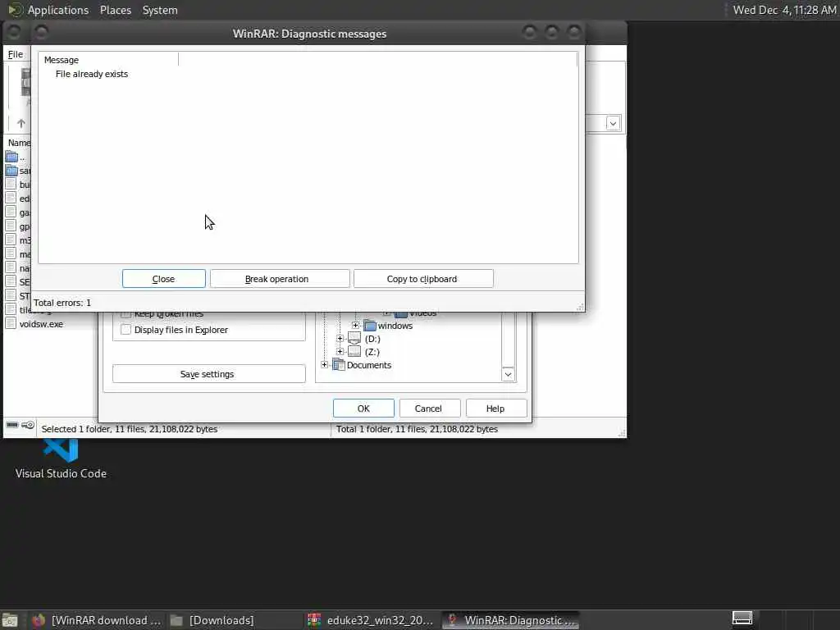Click the Message column header
Screen dimensions: 840x630
coord(109,59)
